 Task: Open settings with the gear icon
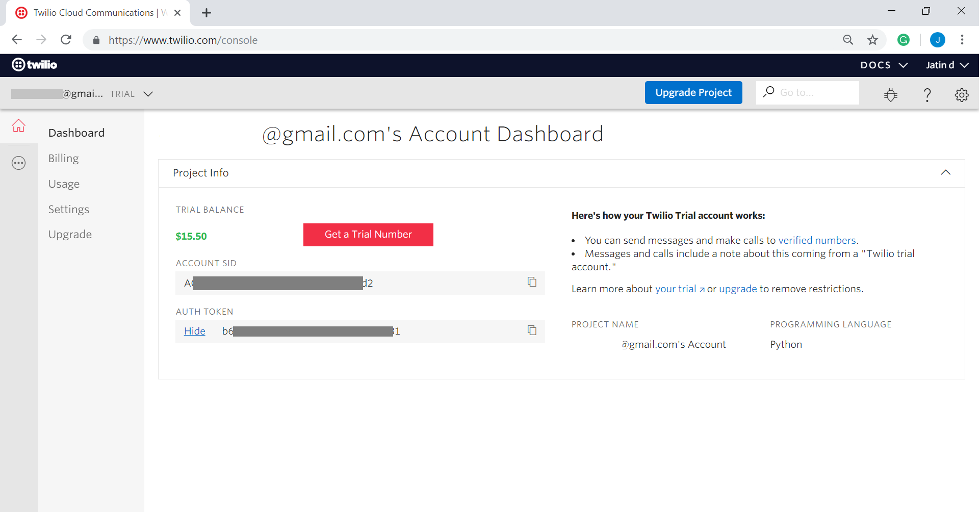(962, 94)
